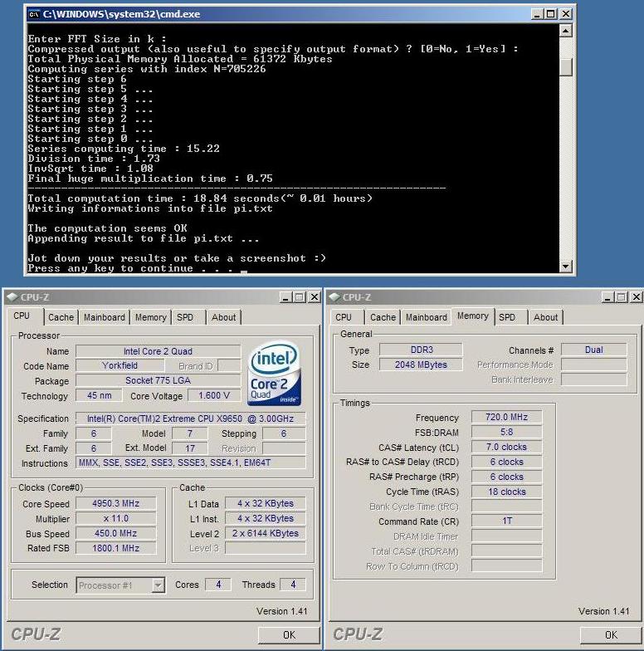Open About tab in left CPU-Z window
The height and width of the screenshot is (651, 644).
coord(224,317)
